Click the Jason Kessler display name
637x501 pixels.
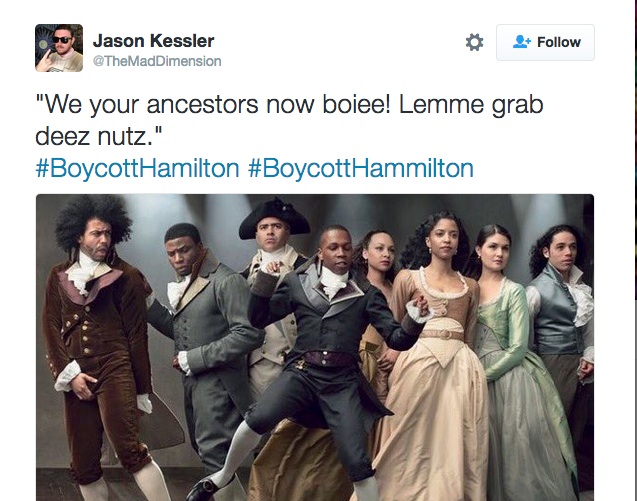point(153,41)
